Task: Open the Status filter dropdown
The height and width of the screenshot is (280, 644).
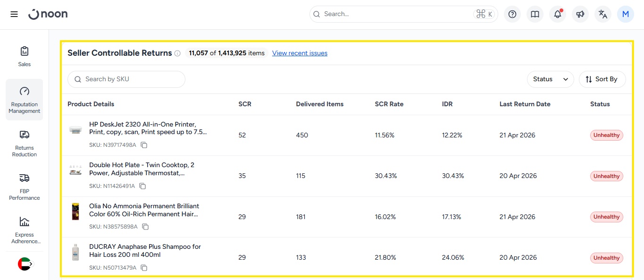Action: pyautogui.click(x=550, y=79)
